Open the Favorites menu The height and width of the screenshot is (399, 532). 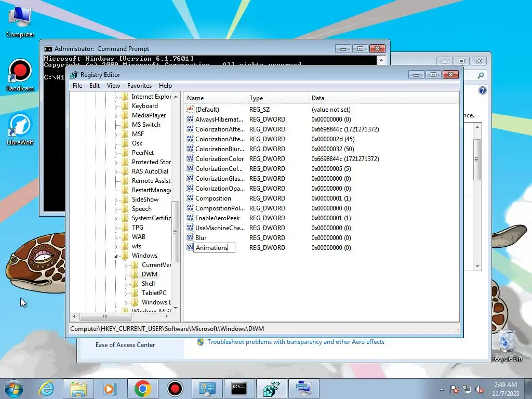[139, 86]
